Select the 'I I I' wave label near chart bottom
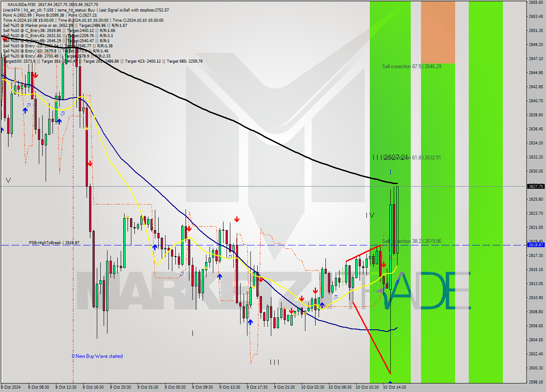The image size is (546, 392). point(274,362)
